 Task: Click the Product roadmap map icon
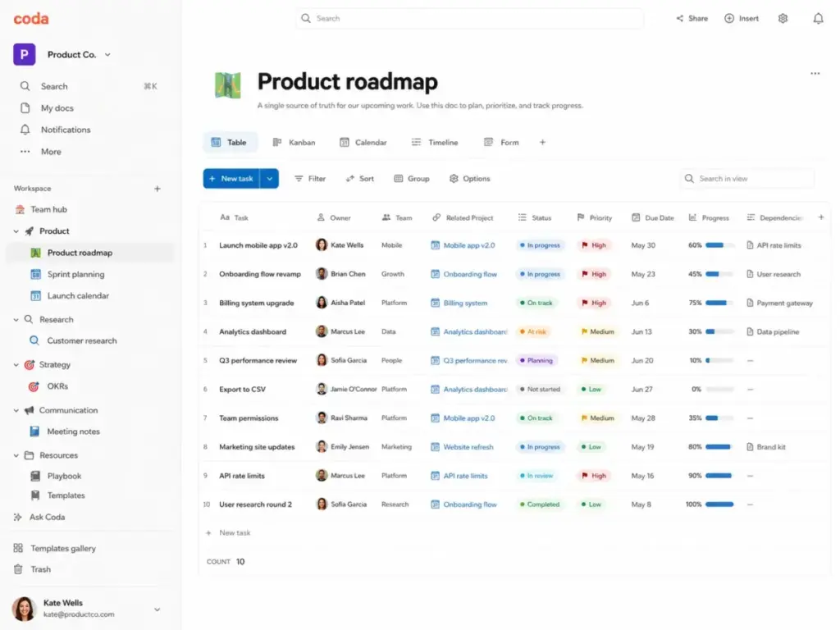click(228, 84)
